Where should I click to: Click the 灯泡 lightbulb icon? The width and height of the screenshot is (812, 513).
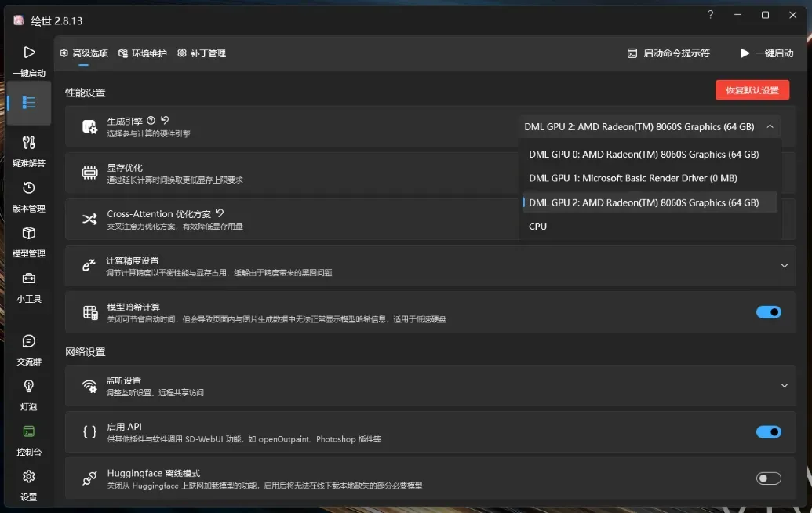click(x=29, y=386)
